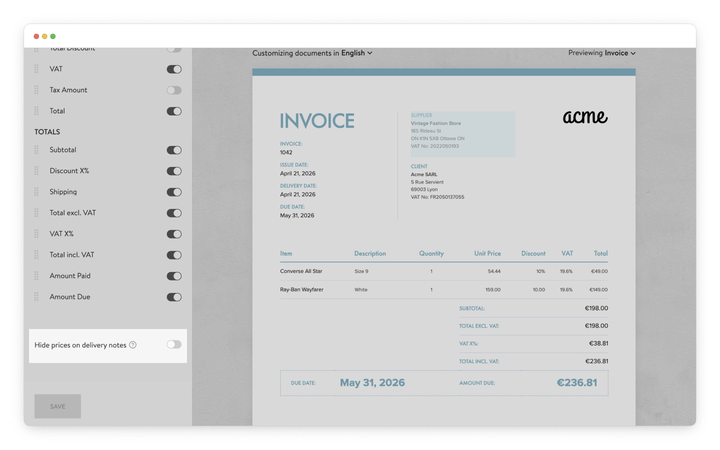Click the drag handle beside Total
This screenshot has height=450, width=720.
[x=36, y=111]
